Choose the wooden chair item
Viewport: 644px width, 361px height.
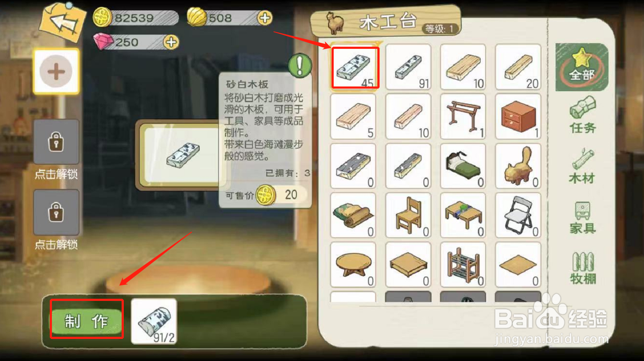408,215
